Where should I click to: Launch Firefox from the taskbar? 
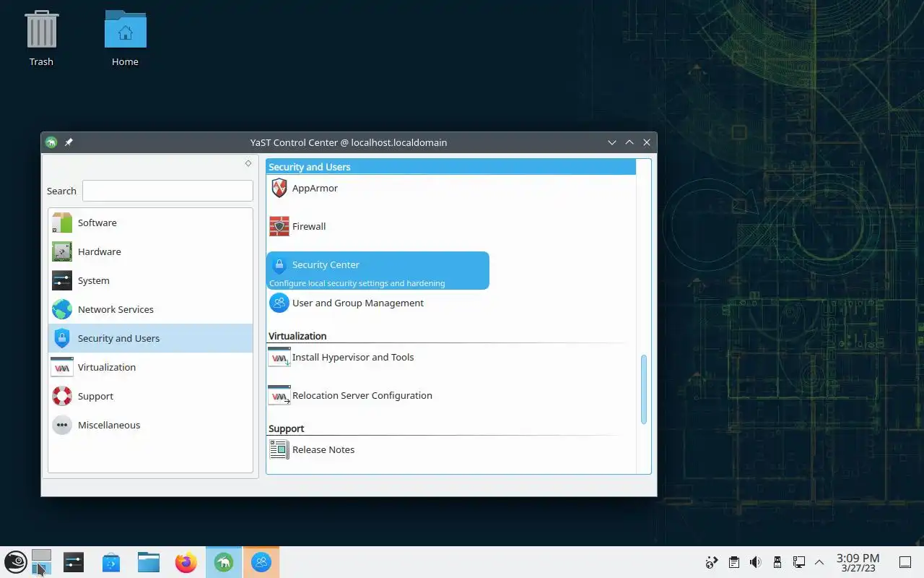click(186, 562)
